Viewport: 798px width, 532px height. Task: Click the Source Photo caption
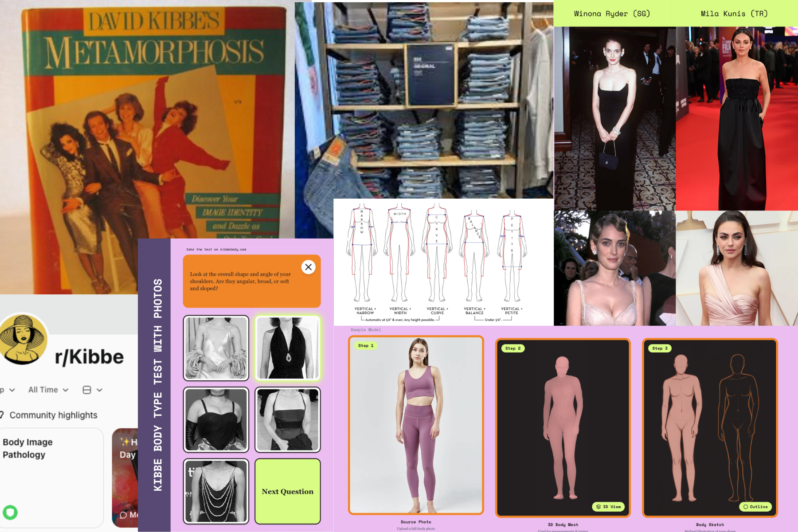416,522
